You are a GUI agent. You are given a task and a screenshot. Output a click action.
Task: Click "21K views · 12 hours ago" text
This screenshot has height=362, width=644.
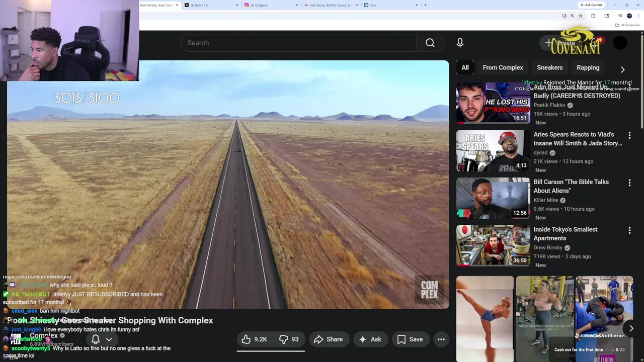[x=563, y=161]
